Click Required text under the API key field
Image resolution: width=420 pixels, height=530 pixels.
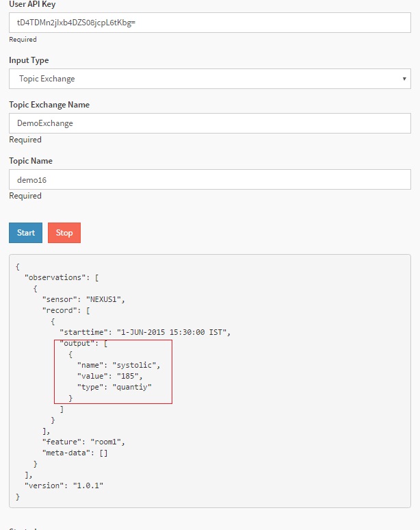23,40
